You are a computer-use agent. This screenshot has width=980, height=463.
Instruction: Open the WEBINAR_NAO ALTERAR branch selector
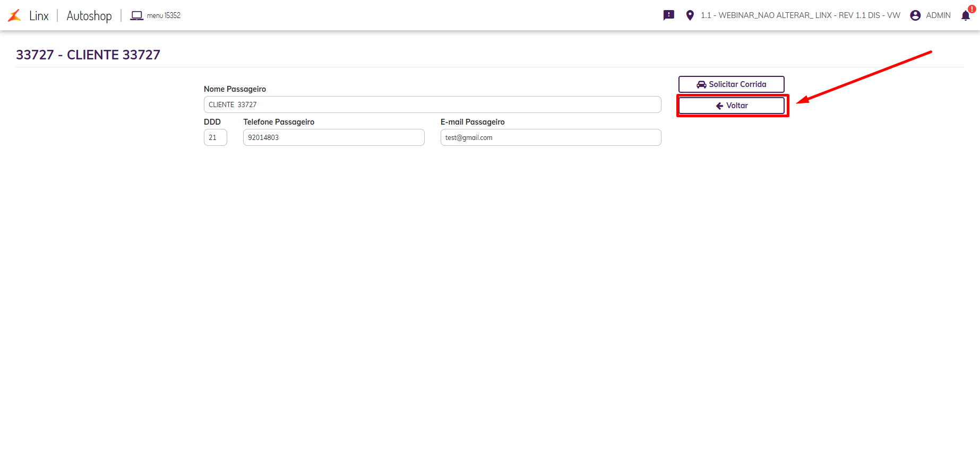800,15
